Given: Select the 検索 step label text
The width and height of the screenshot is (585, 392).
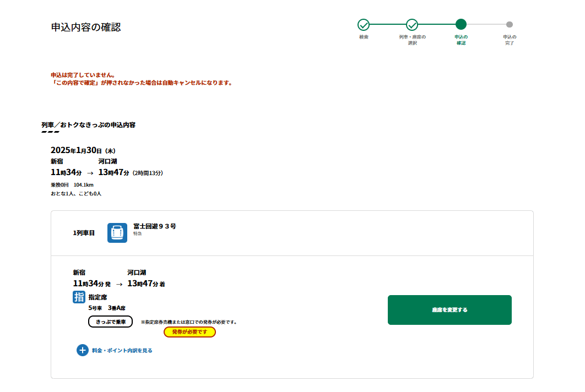Looking at the screenshot, I should pyautogui.click(x=364, y=37).
